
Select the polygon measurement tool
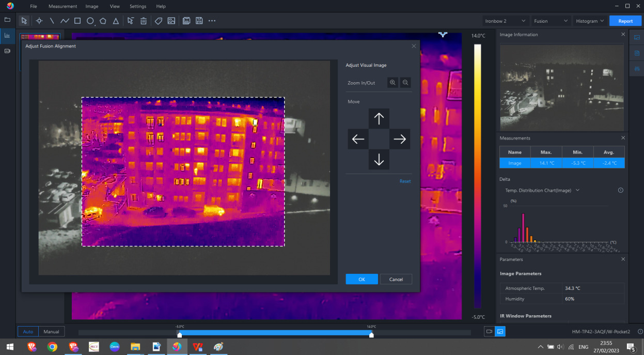(x=103, y=21)
